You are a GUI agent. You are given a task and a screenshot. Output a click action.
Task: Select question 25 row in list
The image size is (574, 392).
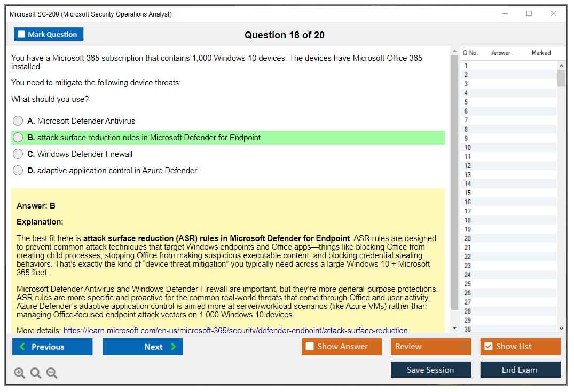(468, 284)
